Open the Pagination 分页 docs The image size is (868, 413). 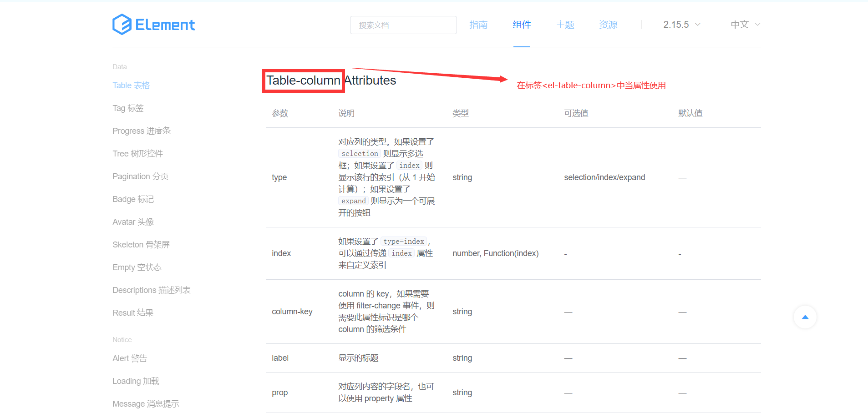(x=140, y=176)
